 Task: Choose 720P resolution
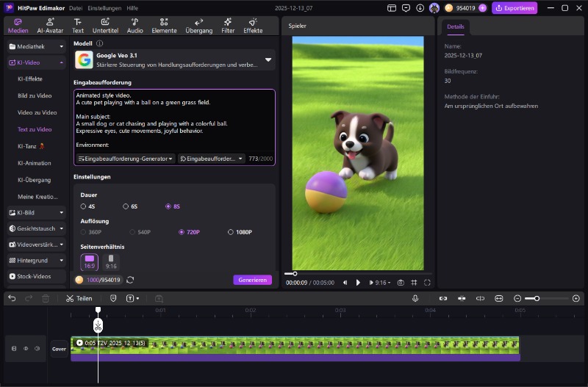(189, 232)
